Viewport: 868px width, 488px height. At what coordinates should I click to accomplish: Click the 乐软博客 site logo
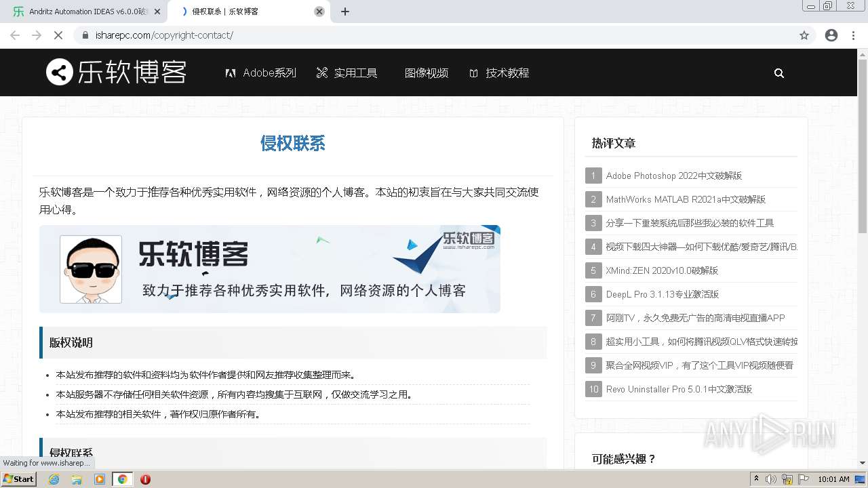pos(116,72)
